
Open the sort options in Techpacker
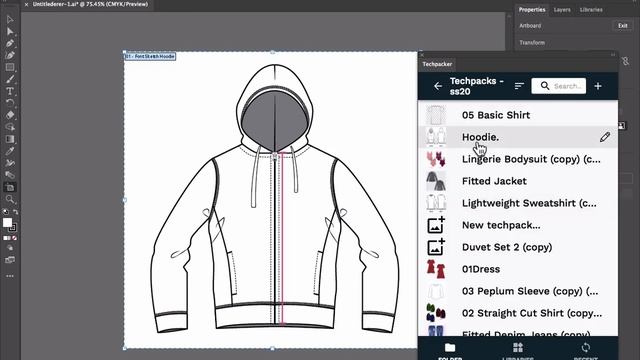pyautogui.click(x=519, y=86)
